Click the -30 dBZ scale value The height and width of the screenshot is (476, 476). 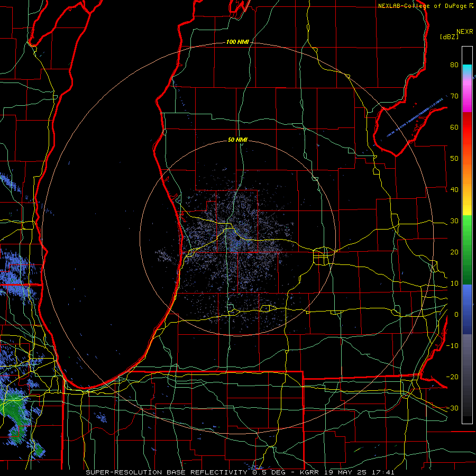click(452, 408)
